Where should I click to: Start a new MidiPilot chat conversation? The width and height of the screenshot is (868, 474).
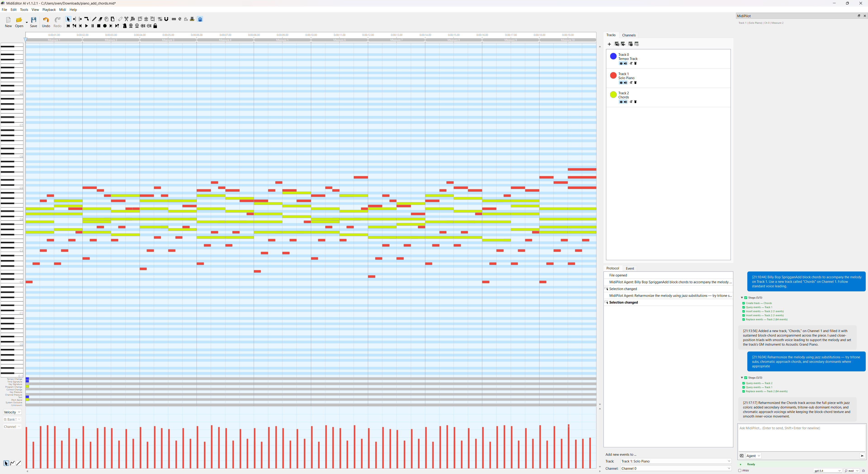click(x=742, y=456)
